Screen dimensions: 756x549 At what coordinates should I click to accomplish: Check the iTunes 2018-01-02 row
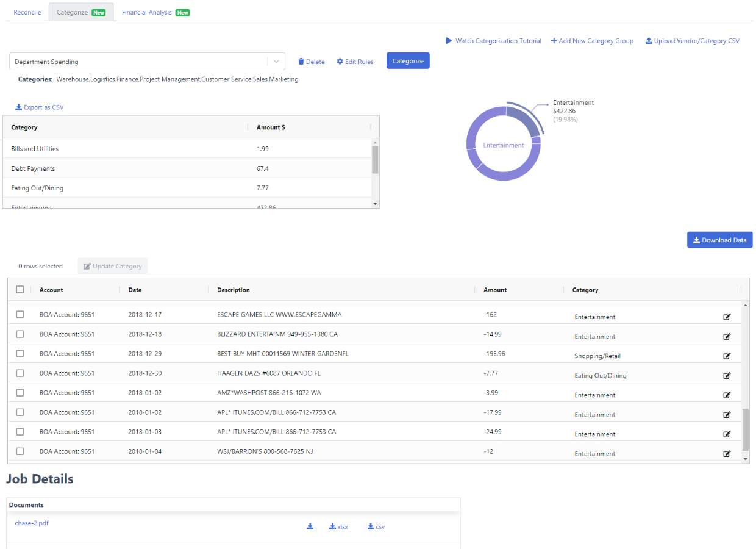(20, 412)
